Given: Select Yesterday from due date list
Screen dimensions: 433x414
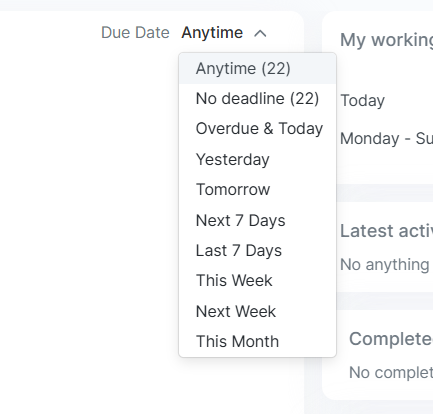Looking at the screenshot, I should [x=257, y=159].
